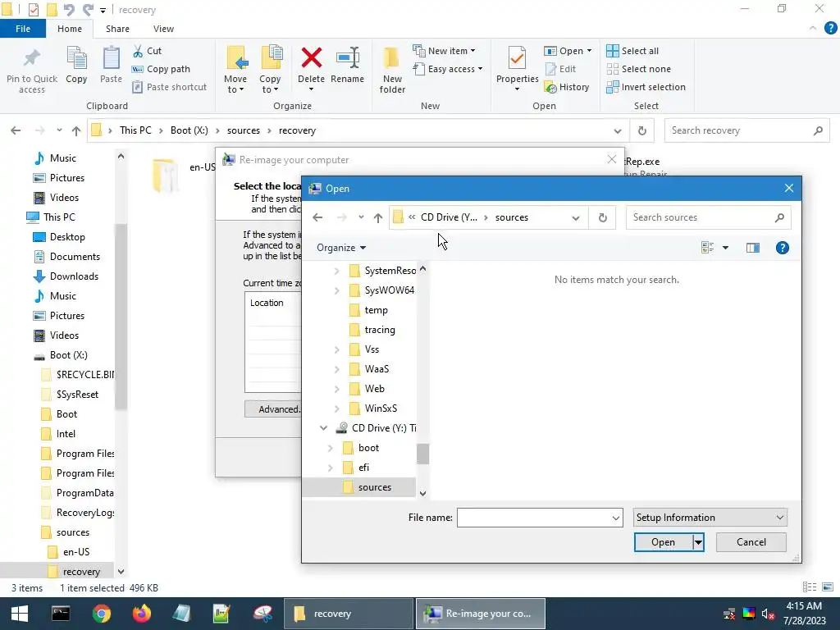Click the Open split-button arrow
The width and height of the screenshot is (840, 630).
698,542
